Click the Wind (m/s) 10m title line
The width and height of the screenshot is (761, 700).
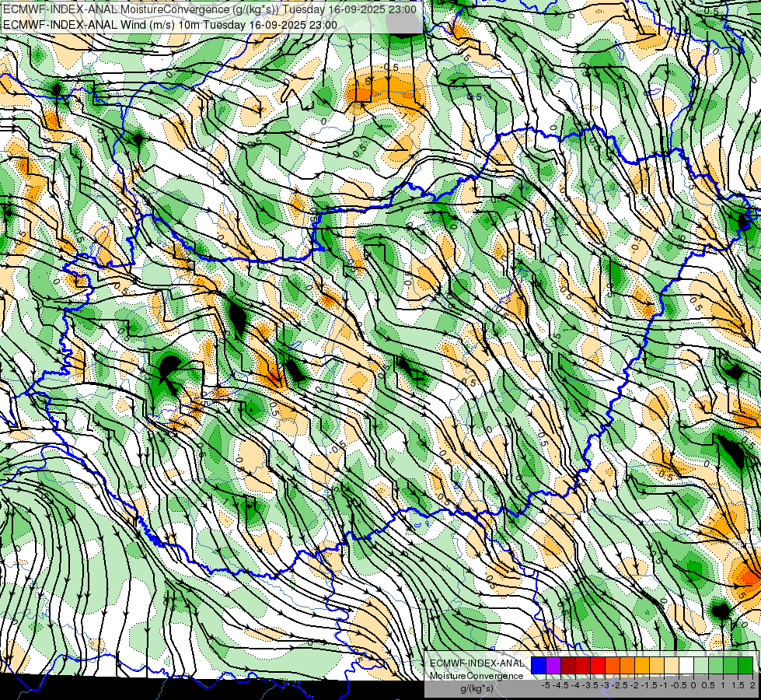pyautogui.click(x=170, y=25)
